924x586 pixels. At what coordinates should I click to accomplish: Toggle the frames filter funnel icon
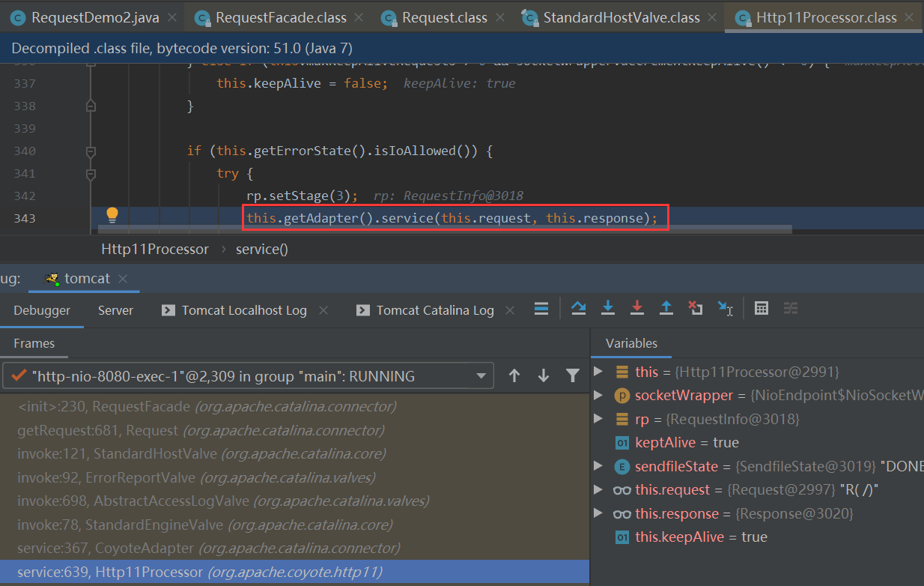(573, 376)
